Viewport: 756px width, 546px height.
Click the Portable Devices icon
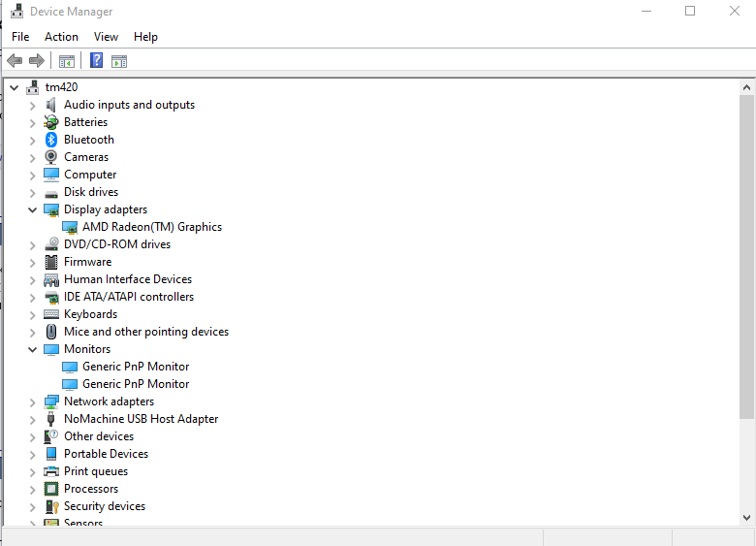pos(51,454)
